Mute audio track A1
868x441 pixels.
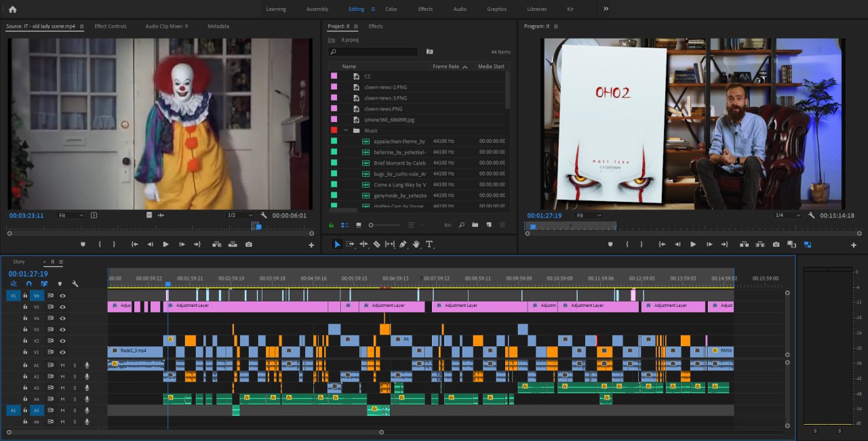click(x=62, y=365)
